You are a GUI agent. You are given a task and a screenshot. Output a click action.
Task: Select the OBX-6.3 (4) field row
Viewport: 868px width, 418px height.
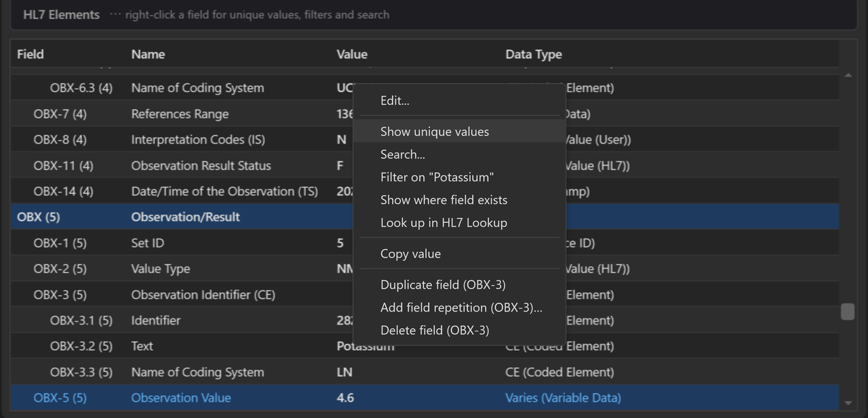coord(425,88)
